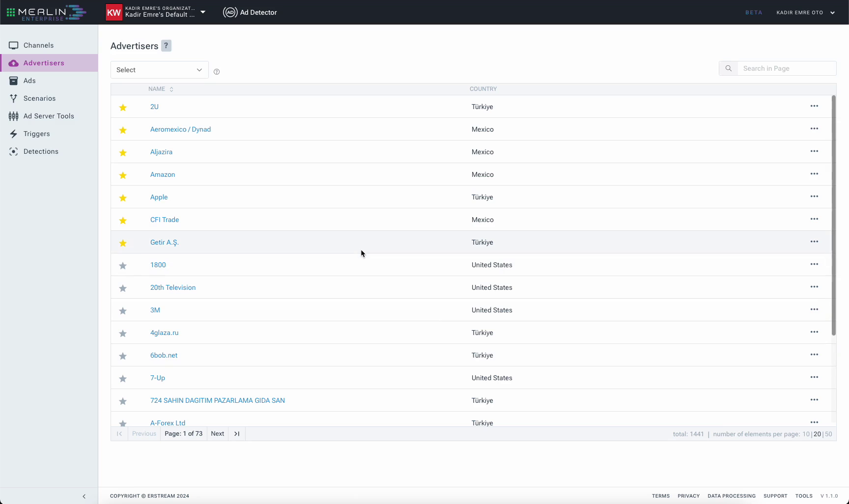The image size is (849, 504).
Task: Open Advertisers in the sidebar
Action: point(49,63)
